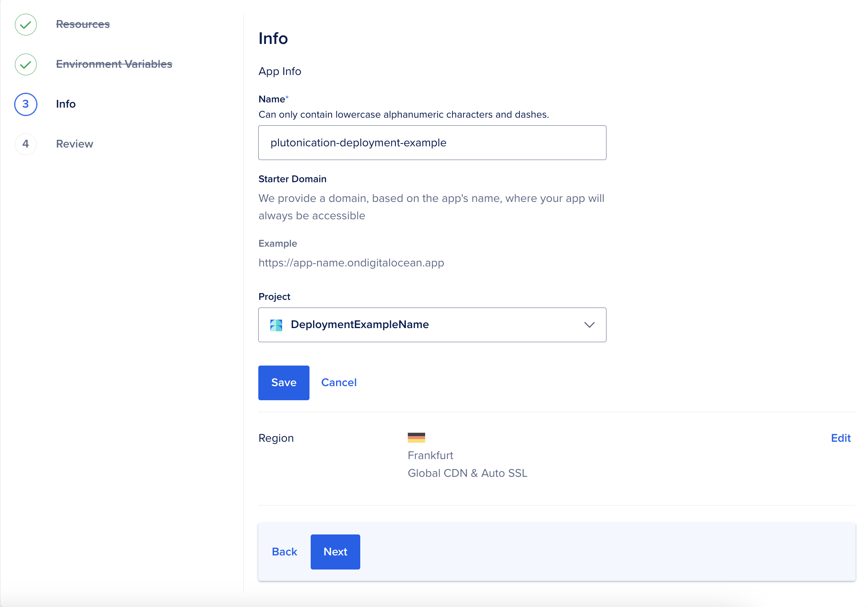The width and height of the screenshot is (868, 607).
Task: Click the German flag region icon
Action: pyautogui.click(x=416, y=438)
